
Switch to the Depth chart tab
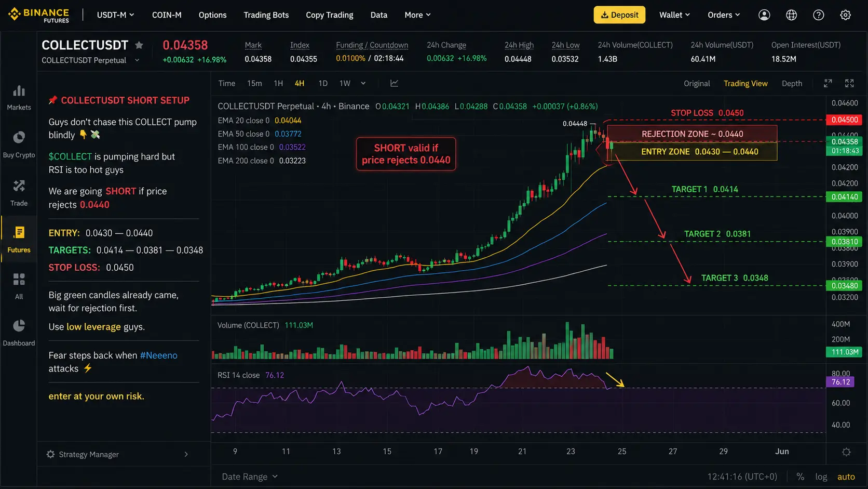[x=792, y=83]
